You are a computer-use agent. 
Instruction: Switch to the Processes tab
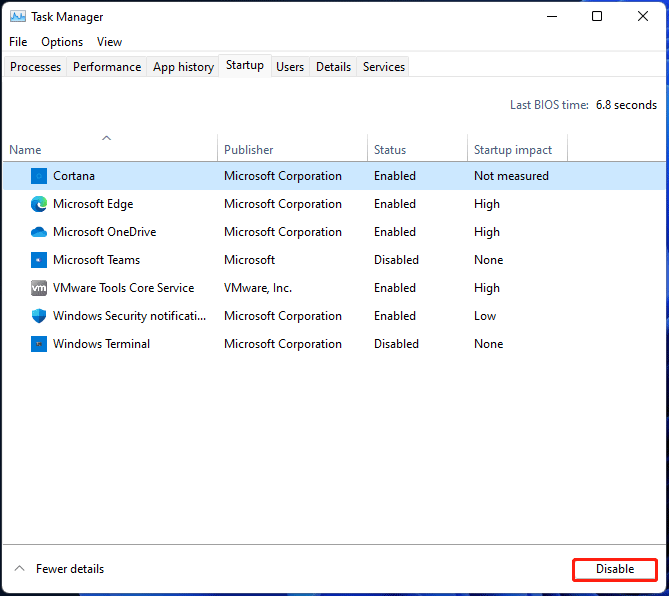35,67
